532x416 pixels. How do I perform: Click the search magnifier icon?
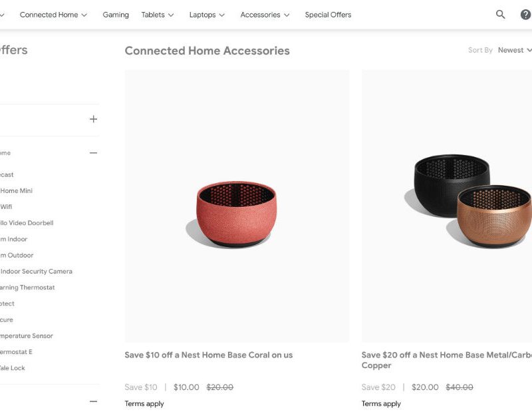coord(501,15)
